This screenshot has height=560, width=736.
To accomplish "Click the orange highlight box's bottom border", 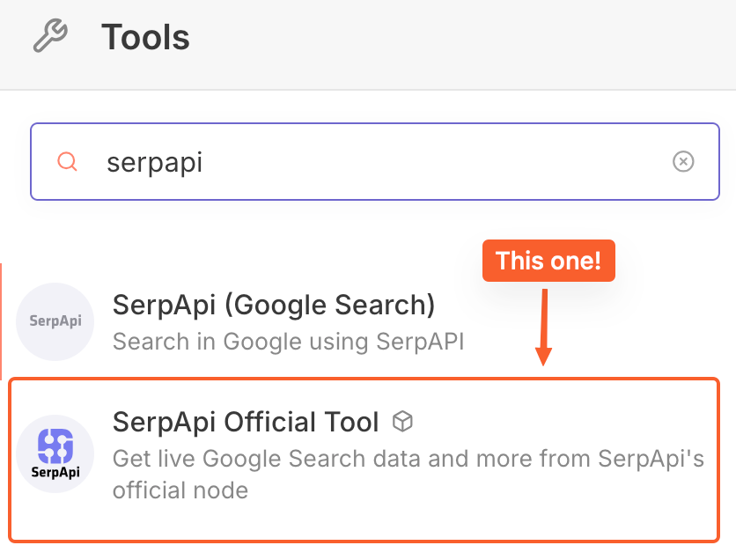I will (364, 540).
